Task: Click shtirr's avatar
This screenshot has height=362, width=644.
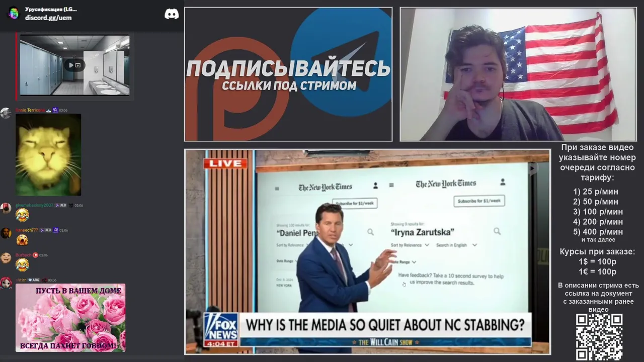Action: pyautogui.click(x=6, y=283)
